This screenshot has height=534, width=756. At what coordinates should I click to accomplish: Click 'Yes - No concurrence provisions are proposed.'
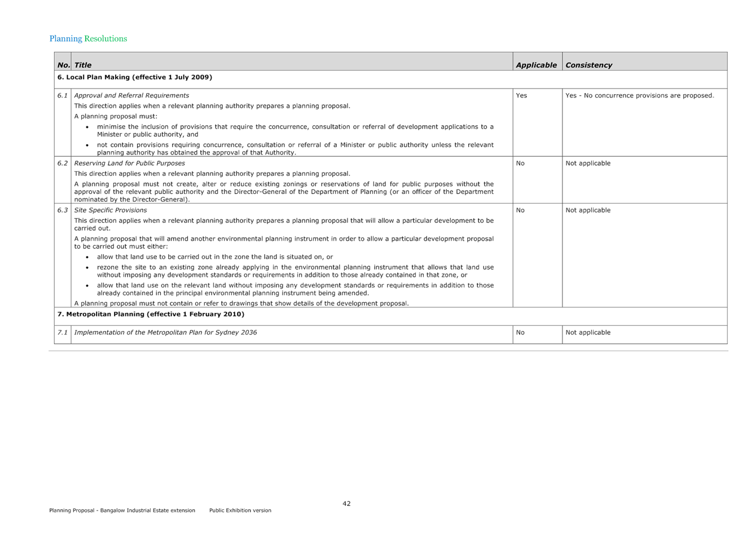click(640, 95)
